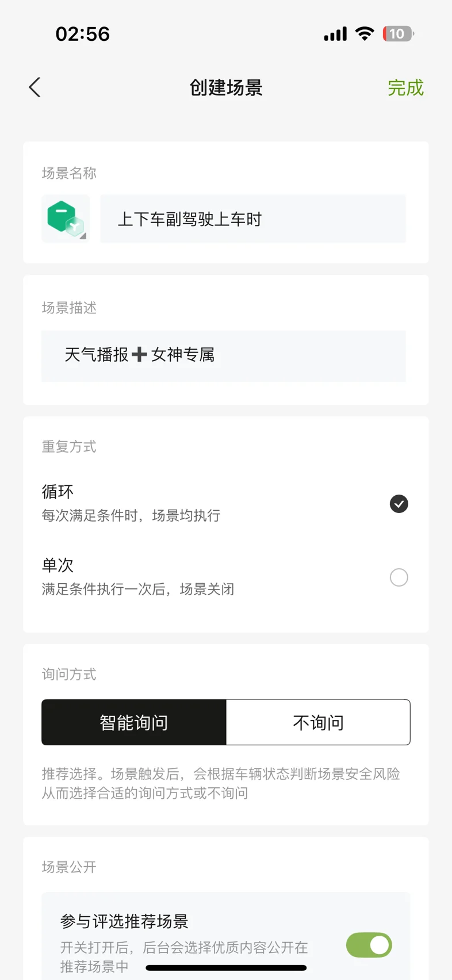Tap the 参与评选推荐场景 label text
The height and width of the screenshot is (980, 452).
pos(124,921)
